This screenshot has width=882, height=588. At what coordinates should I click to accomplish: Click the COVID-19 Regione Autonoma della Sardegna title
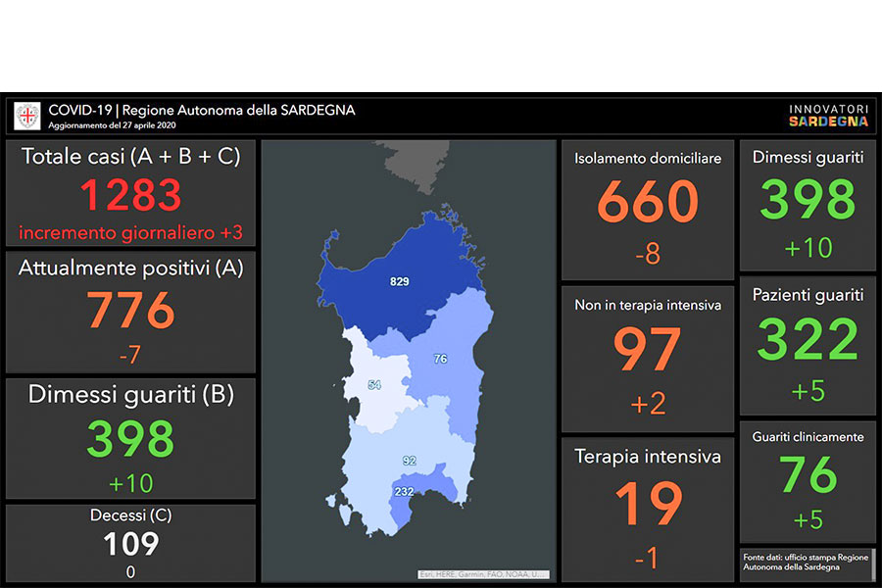pos(201,111)
